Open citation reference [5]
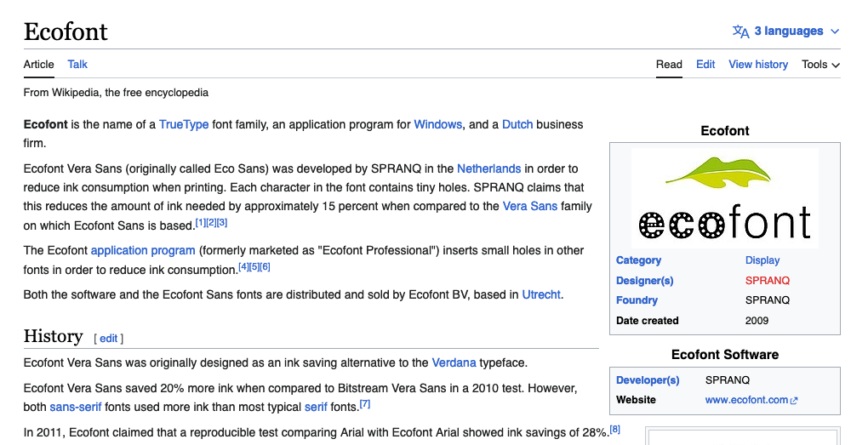Screen dimensions: 868x445 pyautogui.click(x=254, y=267)
